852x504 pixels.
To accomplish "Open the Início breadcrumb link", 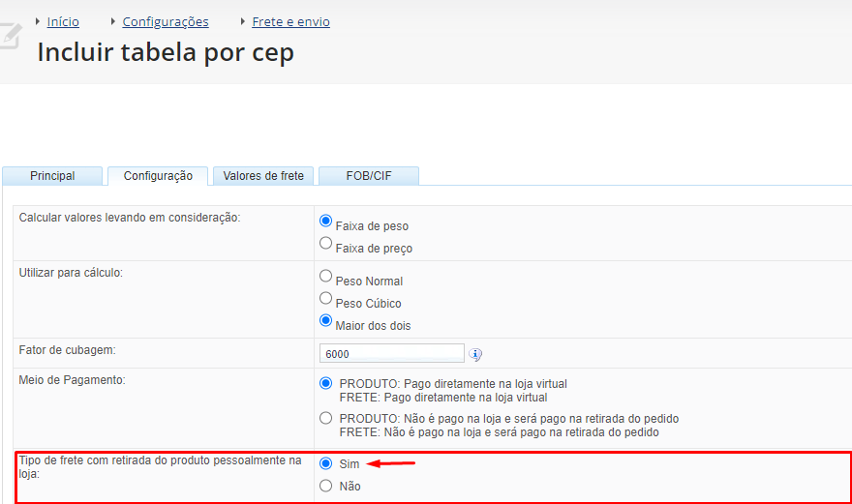I will pos(63,21).
